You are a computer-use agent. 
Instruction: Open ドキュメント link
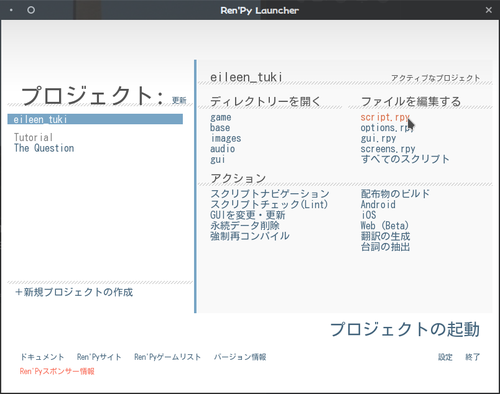42,357
